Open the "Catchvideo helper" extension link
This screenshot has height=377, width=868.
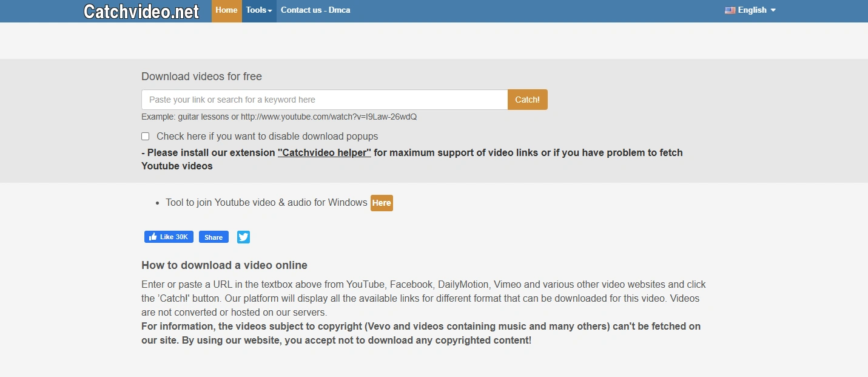click(x=325, y=152)
